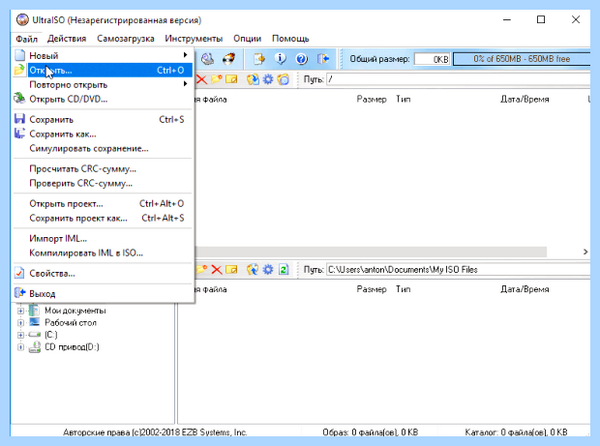Expand the Мои документы tree node

coord(20,311)
